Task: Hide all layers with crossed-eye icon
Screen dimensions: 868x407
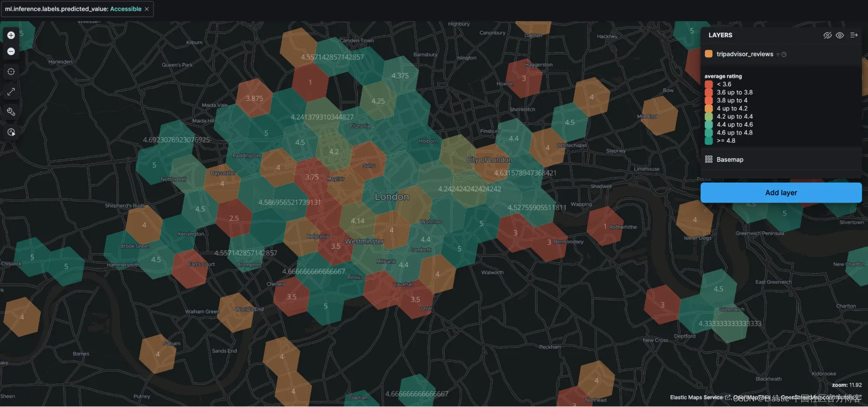Action: point(827,35)
